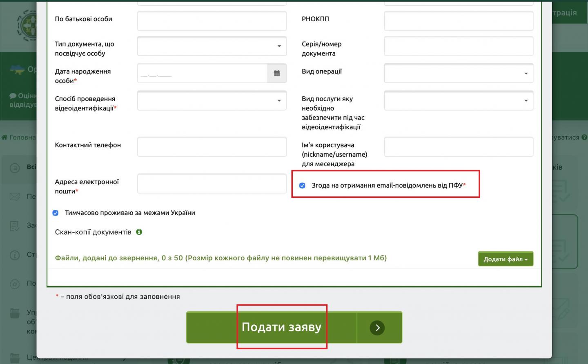588x364 pixels.
Task: Toggle Тимчасово проживаю за межами України checkbox
Action: tap(56, 213)
